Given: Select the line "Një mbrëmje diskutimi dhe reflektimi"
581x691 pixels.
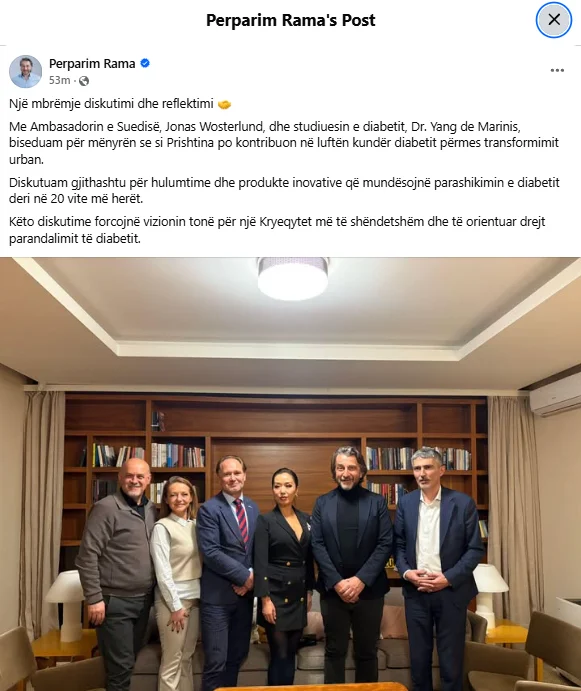Looking at the screenshot, I should [111, 104].
